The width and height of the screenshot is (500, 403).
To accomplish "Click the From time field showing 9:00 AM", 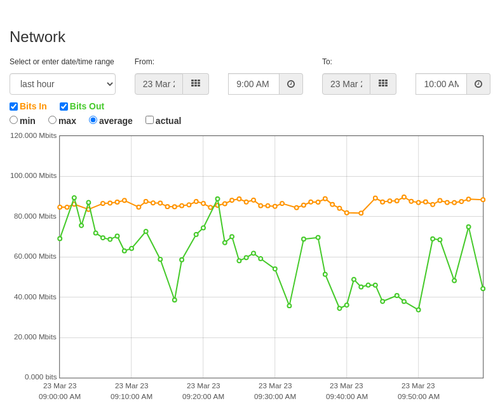I will [x=254, y=84].
